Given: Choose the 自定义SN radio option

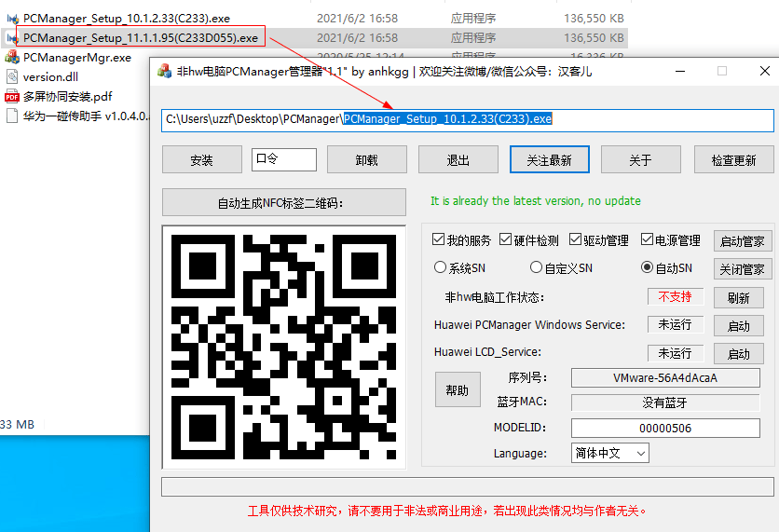Looking at the screenshot, I should [x=536, y=268].
